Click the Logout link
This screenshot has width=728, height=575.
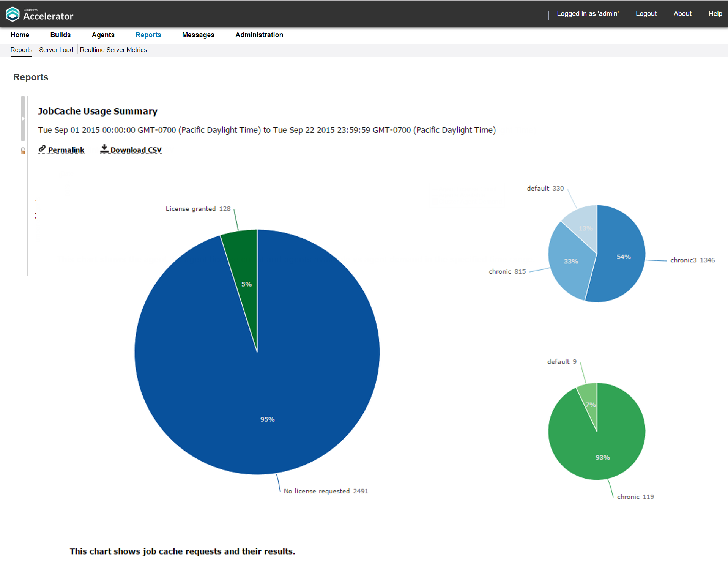coord(646,14)
